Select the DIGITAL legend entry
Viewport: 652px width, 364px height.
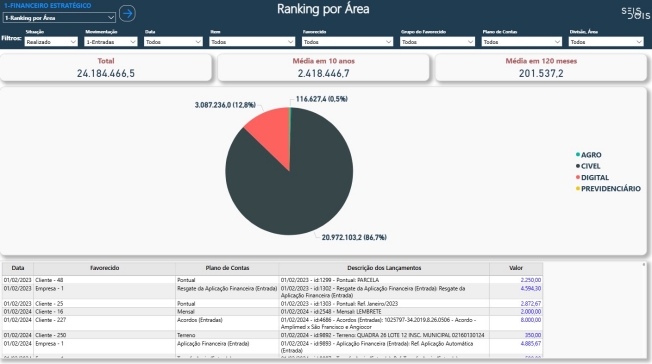pyautogui.click(x=592, y=177)
